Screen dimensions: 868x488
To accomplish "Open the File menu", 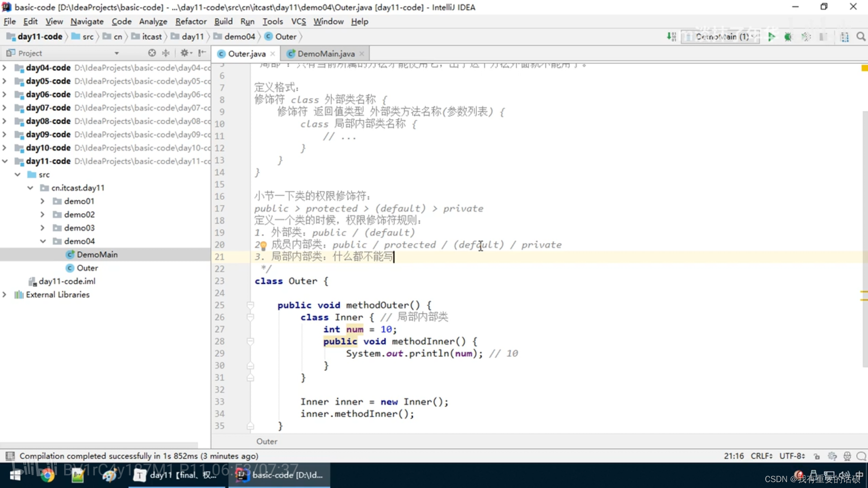I will pos(9,21).
